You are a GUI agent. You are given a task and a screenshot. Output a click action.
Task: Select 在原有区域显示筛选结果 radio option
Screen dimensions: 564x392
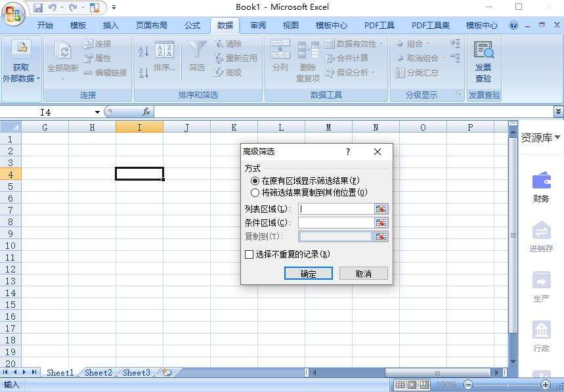point(255,181)
